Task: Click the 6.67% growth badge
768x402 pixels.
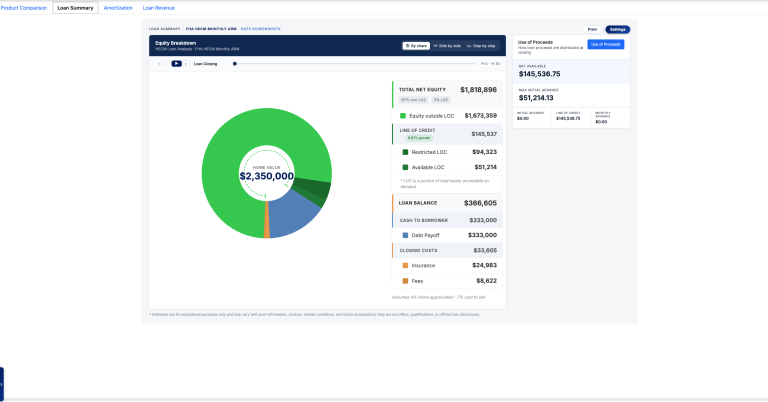Action: click(x=419, y=138)
